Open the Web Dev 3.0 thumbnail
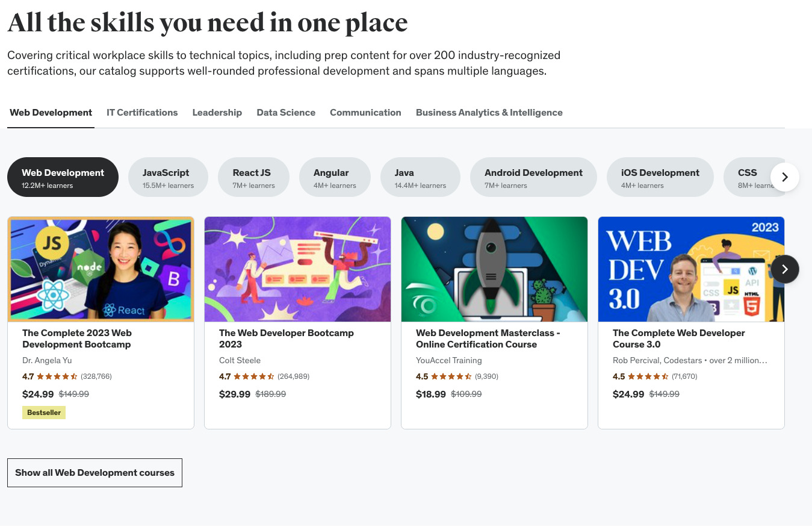812x530 pixels. [x=691, y=269]
